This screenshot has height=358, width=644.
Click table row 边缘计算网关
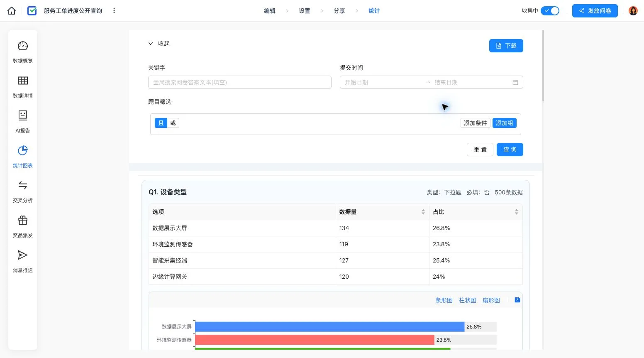tap(335, 277)
